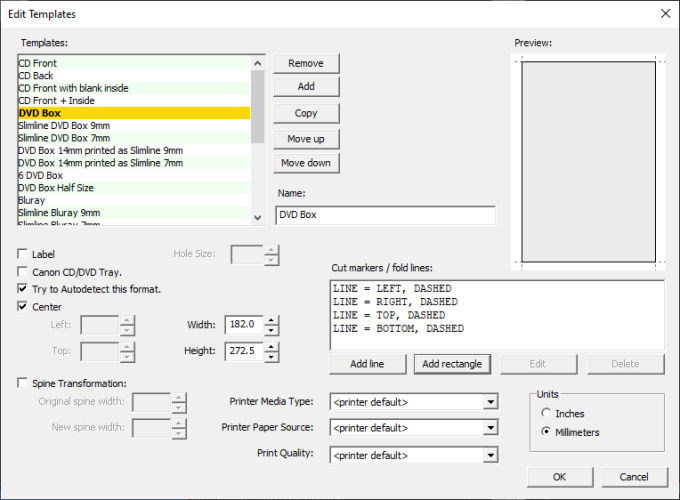Increase the Height value with up arrow

[x=271, y=347]
